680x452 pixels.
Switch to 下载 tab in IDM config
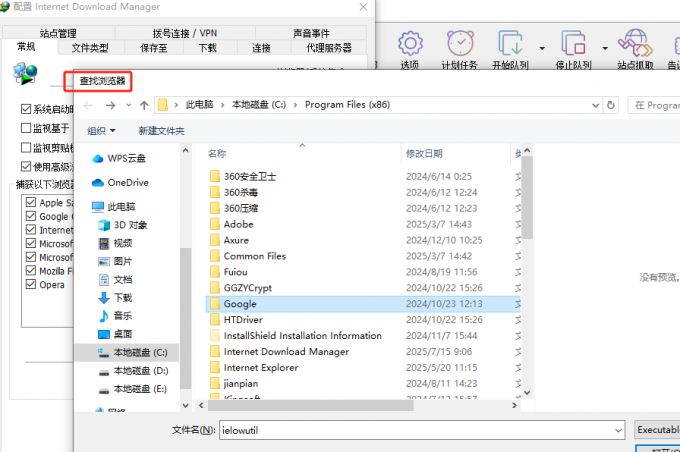(208, 48)
